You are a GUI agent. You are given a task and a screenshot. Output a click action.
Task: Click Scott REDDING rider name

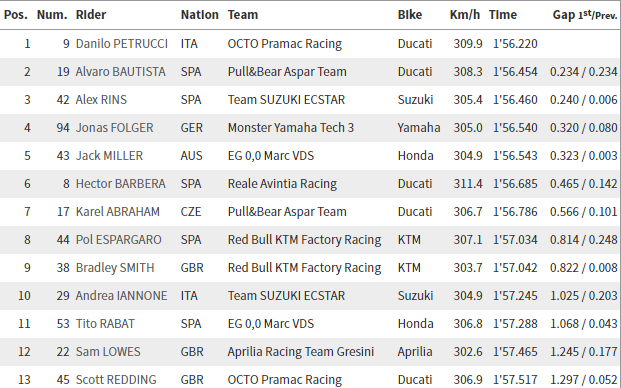point(116,380)
